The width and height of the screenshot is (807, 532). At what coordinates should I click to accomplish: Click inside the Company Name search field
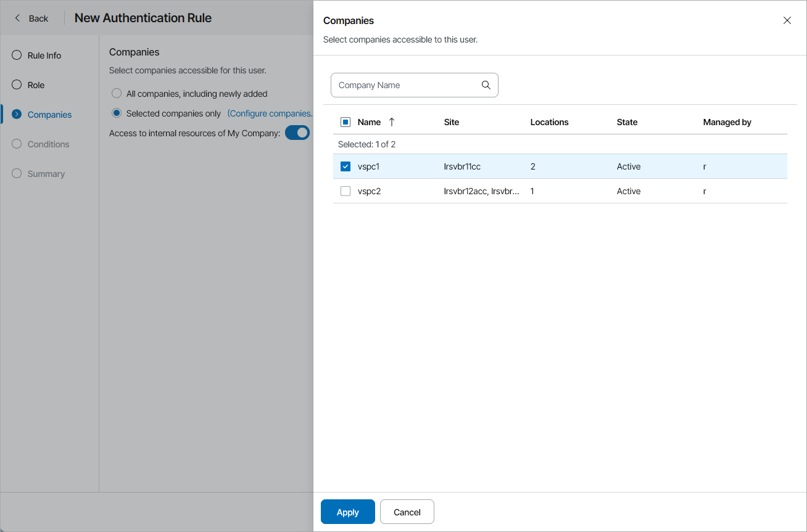(x=401, y=85)
